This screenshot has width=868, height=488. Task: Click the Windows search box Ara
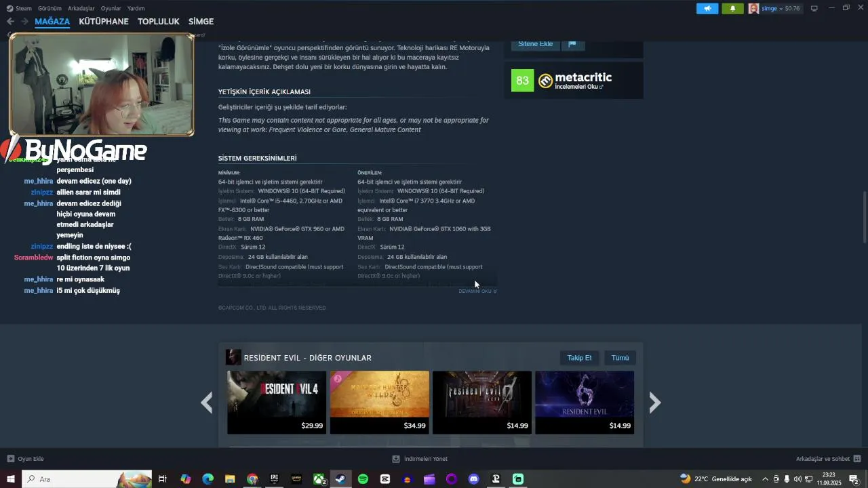click(x=87, y=479)
